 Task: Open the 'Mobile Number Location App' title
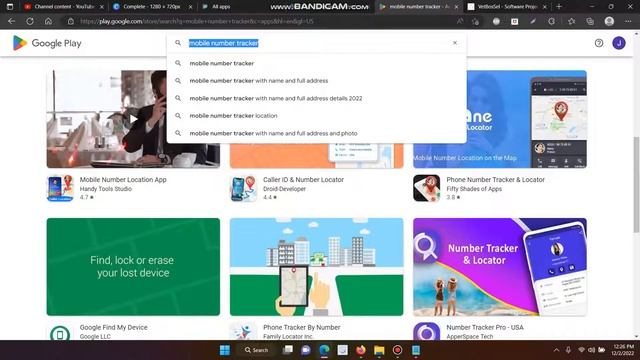point(123,180)
